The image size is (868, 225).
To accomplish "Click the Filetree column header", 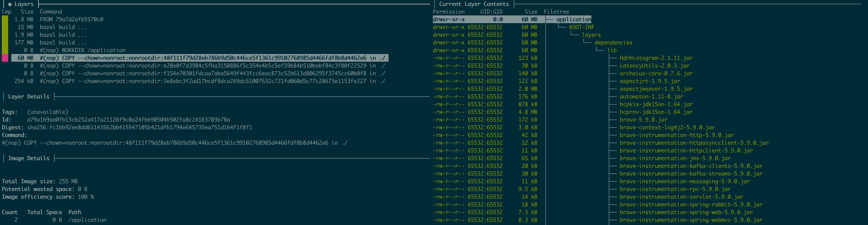I will (556, 12).
